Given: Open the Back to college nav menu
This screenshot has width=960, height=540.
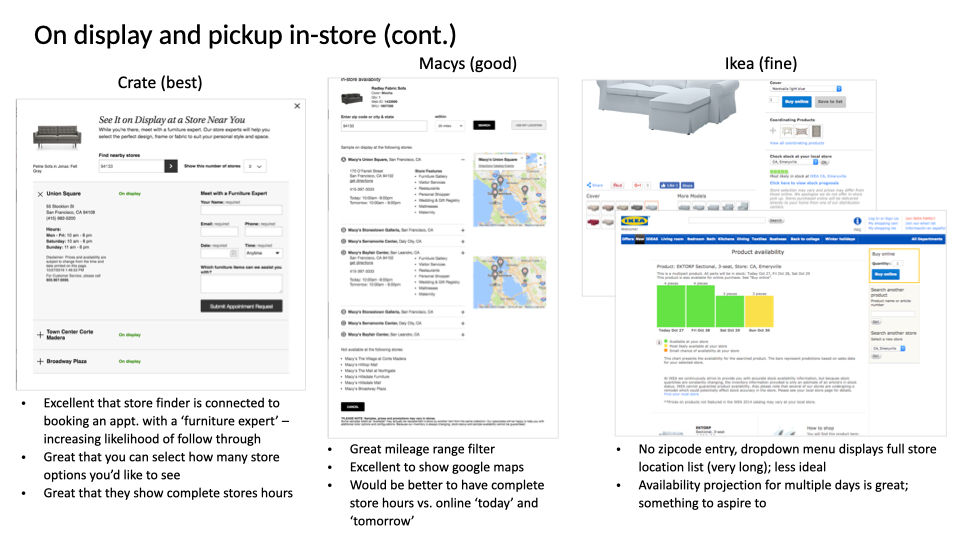Looking at the screenshot, I should click(805, 239).
